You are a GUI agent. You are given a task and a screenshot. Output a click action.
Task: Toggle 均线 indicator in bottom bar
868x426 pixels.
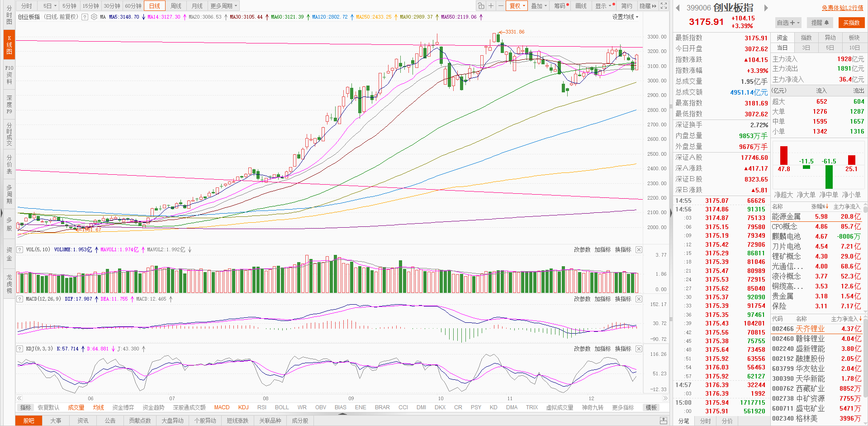98,407
